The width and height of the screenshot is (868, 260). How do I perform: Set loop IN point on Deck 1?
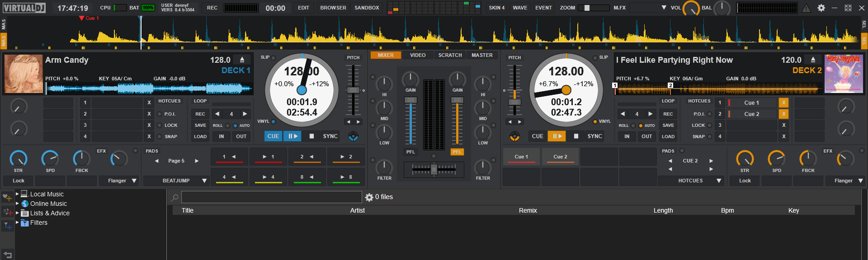pos(221,136)
